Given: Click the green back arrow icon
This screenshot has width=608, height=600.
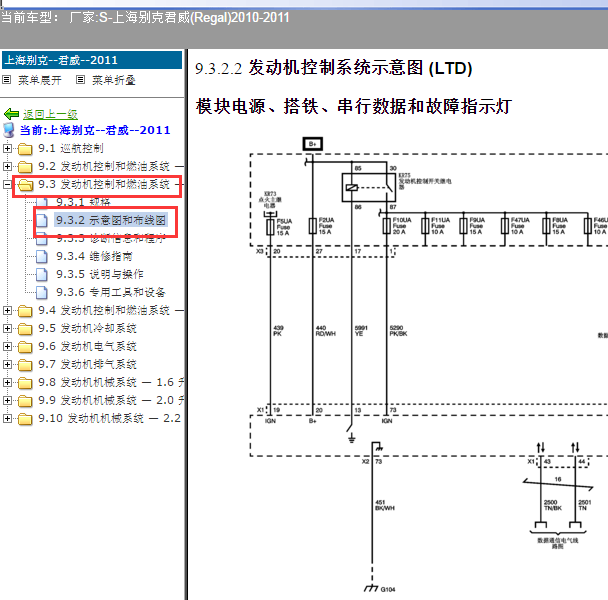Looking at the screenshot, I should [11, 114].
